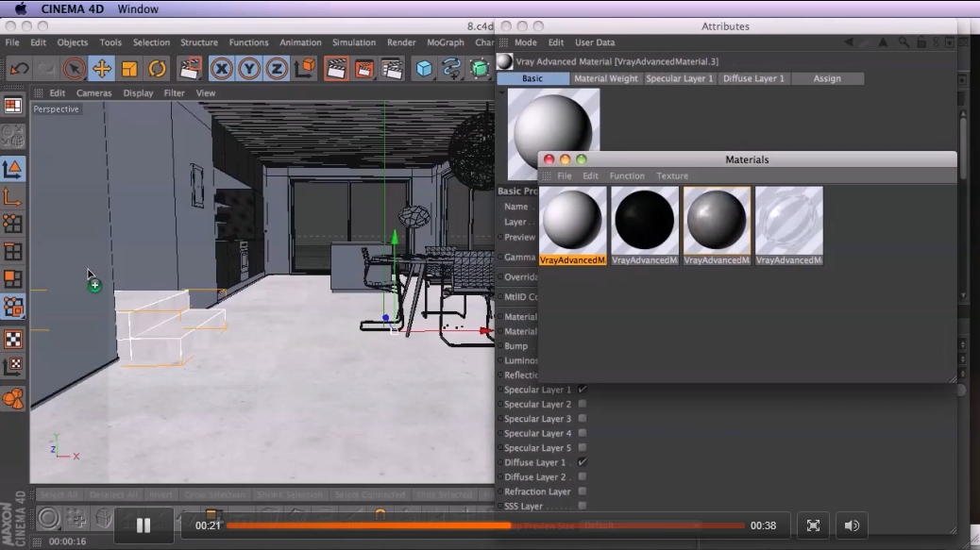Enable the Specular Layer 5 checkbox
Screen dimensions: 980x550
click(582, 447)
